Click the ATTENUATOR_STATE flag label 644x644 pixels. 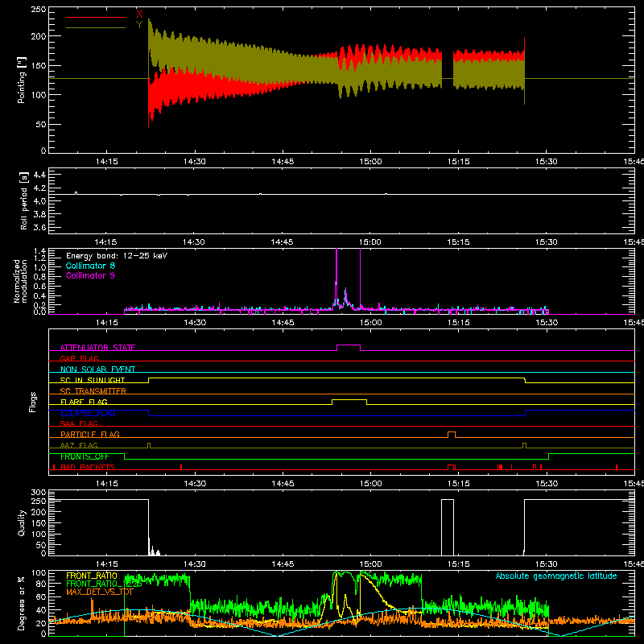point(97,348)
